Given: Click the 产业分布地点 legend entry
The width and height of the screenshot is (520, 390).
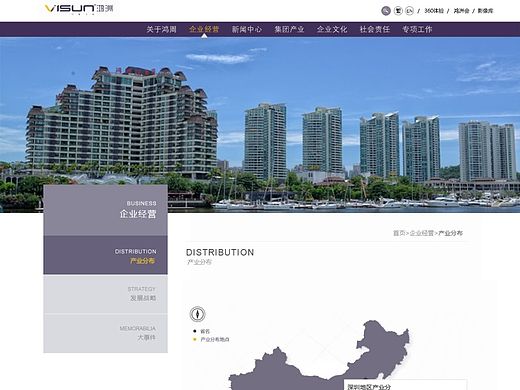Looking at the screenshot, I should pos(211,340).
